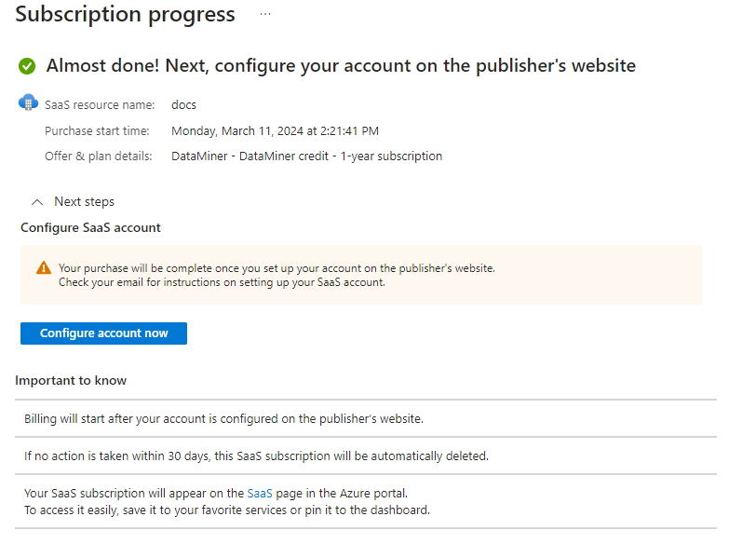Screen dimensions: 756x544
Task: Open the SaaS page link
Action: pos(260,494)
